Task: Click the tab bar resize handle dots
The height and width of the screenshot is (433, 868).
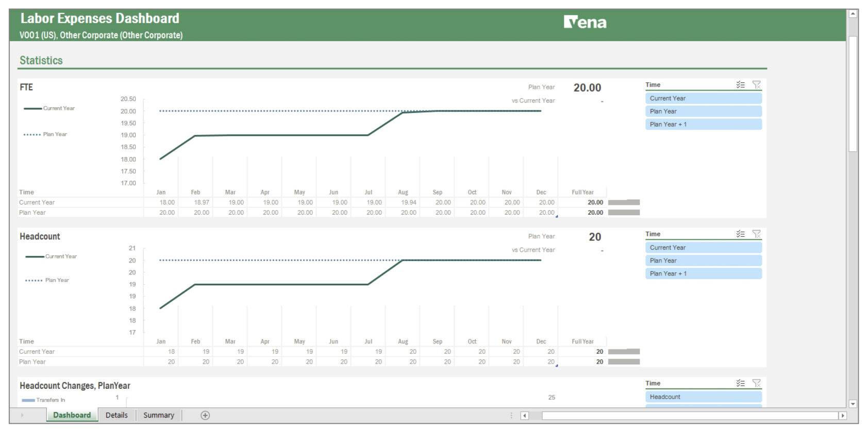Action: [511, 415]
